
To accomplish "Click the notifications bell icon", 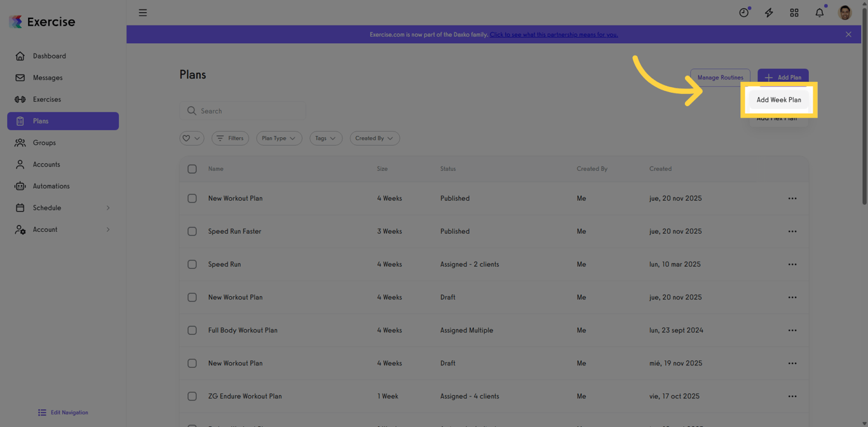I will 819,12.
